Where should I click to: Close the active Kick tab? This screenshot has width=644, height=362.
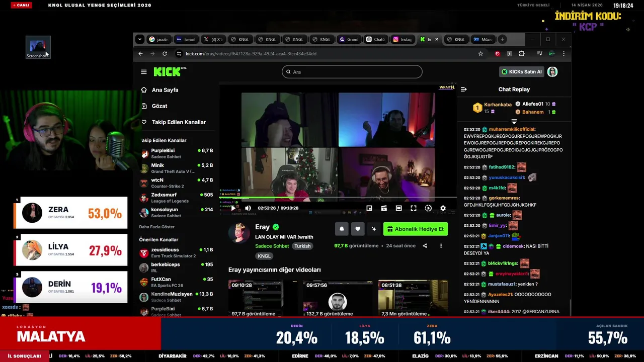point(436,39)
